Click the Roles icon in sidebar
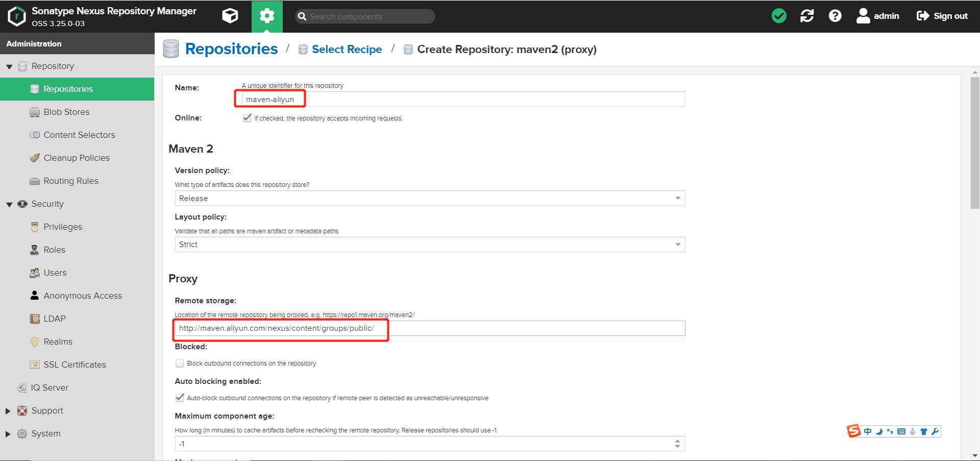Image resolution: width=980 pixels, height=461 pixels. [34, 250]
